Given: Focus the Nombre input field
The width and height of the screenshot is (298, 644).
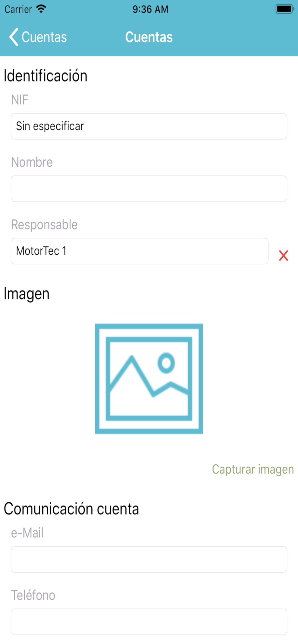Looking at the screenshot, I should pyautogui.click(x=149, y=189).
